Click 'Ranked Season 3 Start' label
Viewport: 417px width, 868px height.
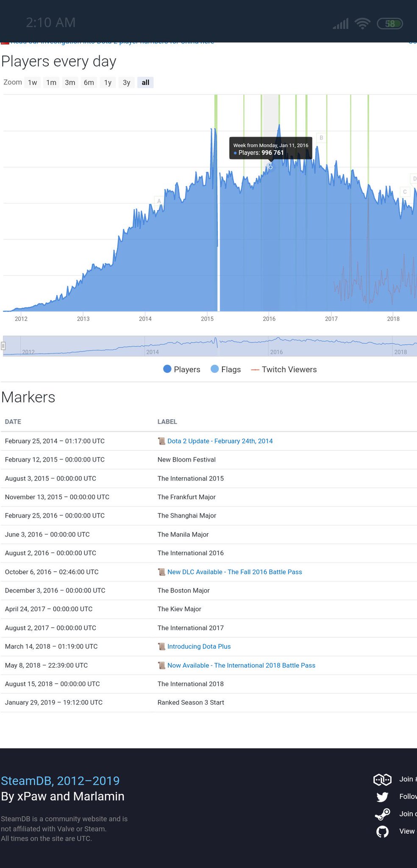click(x=191, y=702)
